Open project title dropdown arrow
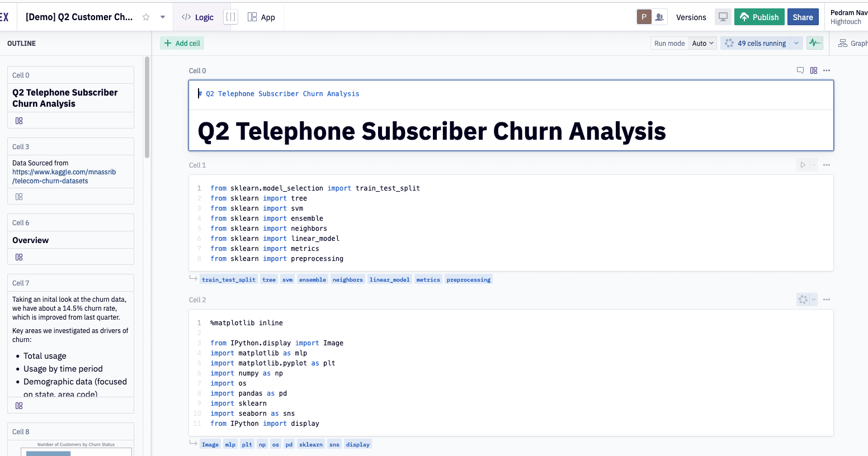 [163, 17]
